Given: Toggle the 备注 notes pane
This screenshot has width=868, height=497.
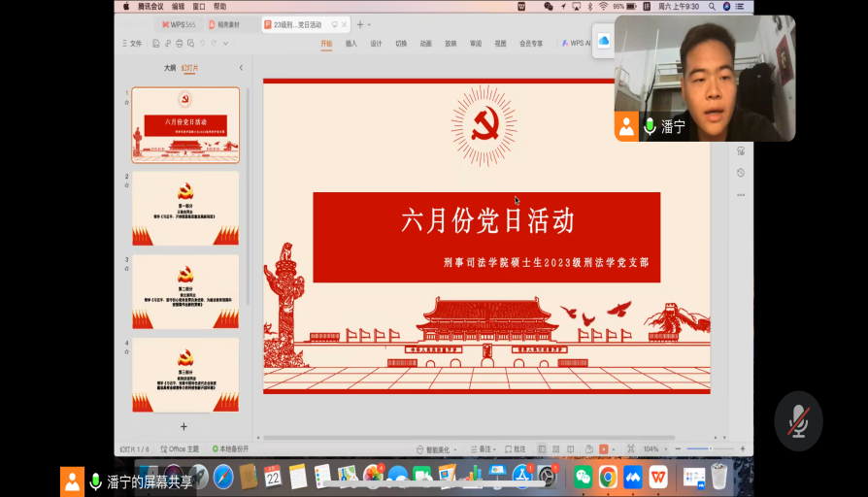Looking at the screenshot, I should point(484,449).
